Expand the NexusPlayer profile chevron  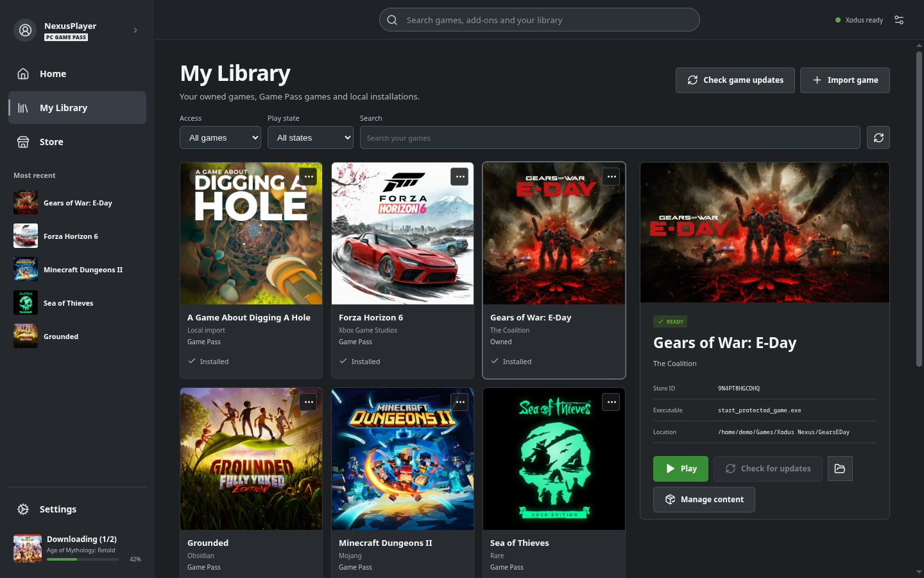tap(135, 30)
